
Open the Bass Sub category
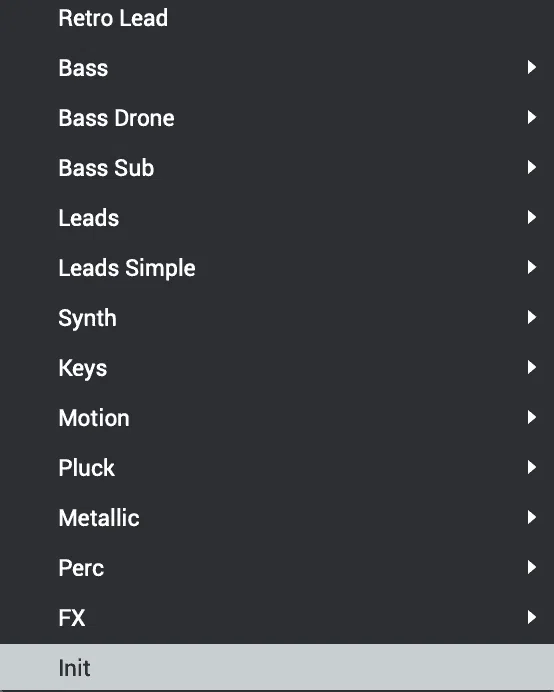(x=277, y=168)
